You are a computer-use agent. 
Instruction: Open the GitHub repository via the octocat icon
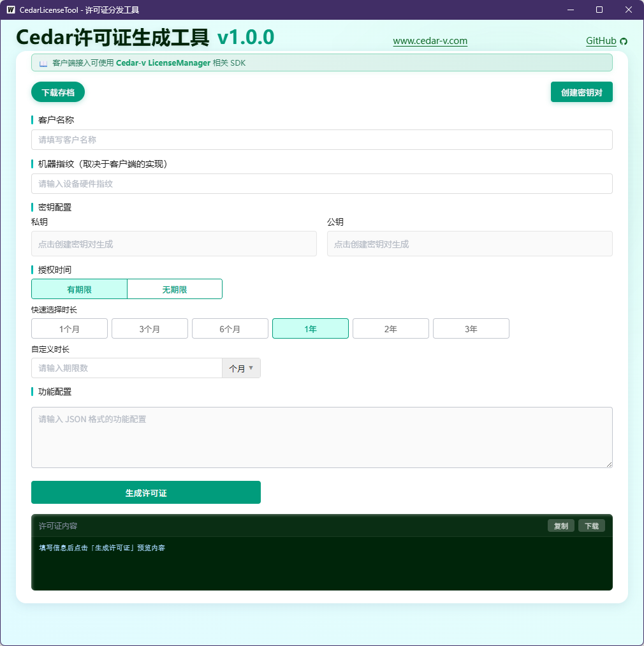[622, 41]
